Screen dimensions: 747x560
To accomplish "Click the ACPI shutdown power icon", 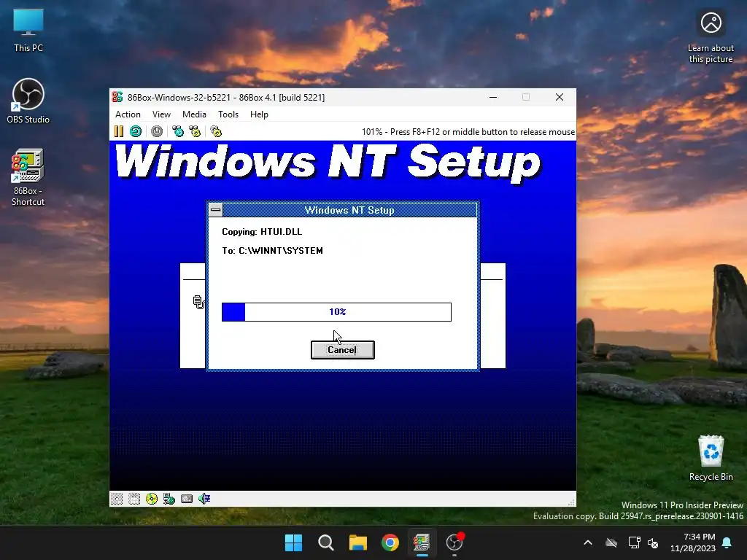I will [x=157, y=131].
